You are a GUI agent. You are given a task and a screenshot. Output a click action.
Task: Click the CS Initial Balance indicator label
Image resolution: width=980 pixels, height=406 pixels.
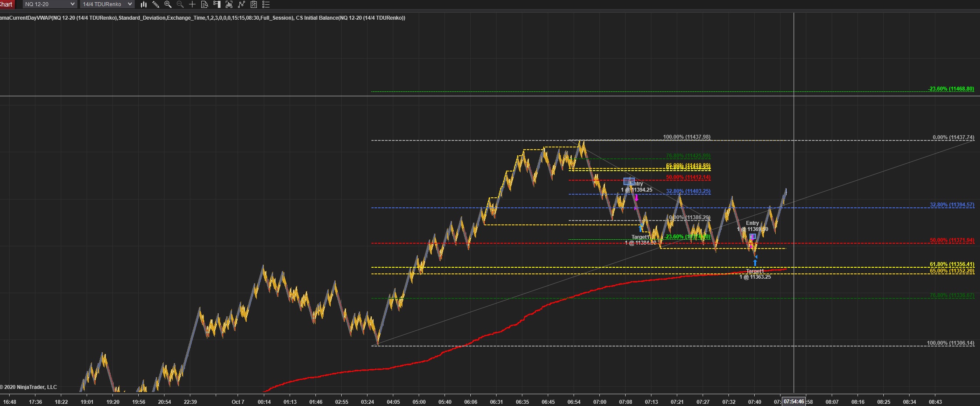pyautogui.click(x=350, y=18)
